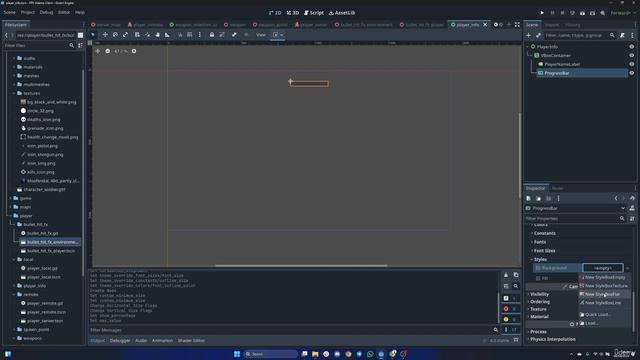Select the Scale Mode tool

coord(125,35)
